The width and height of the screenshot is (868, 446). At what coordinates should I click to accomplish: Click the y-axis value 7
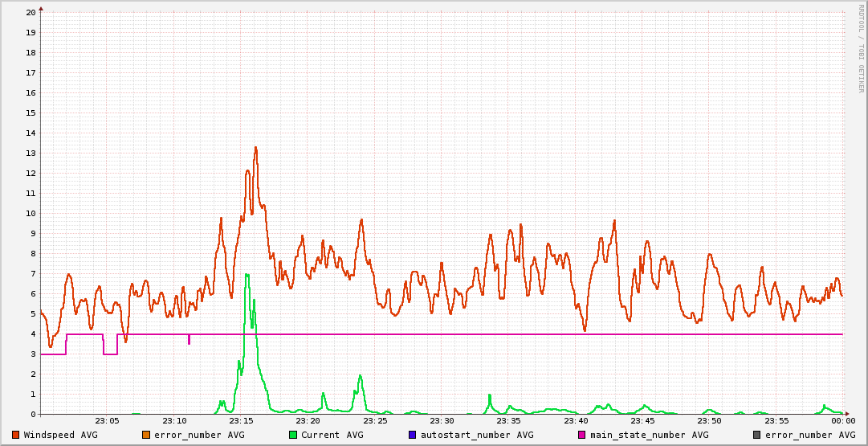33,274
